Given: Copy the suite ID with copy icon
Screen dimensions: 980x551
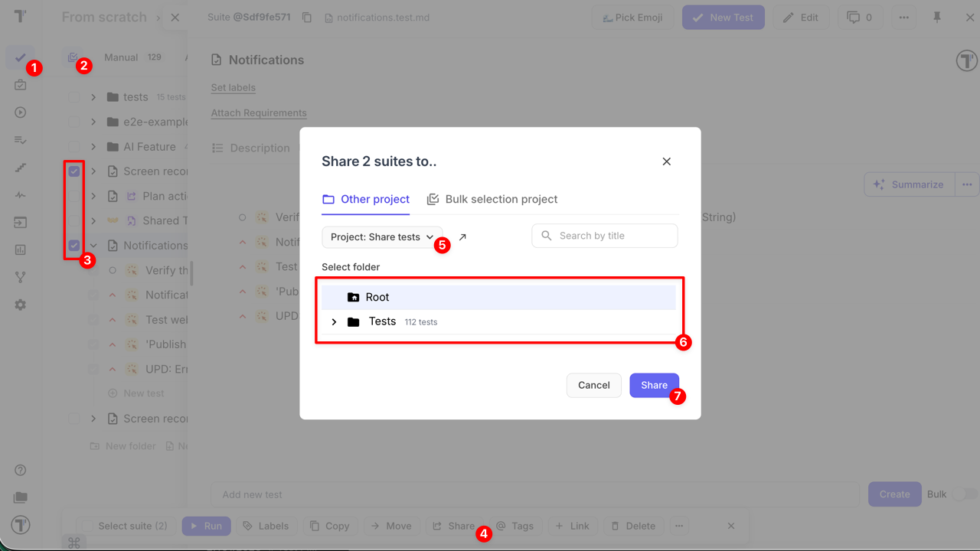Looking at the screenshot, I should coord(307,18).
